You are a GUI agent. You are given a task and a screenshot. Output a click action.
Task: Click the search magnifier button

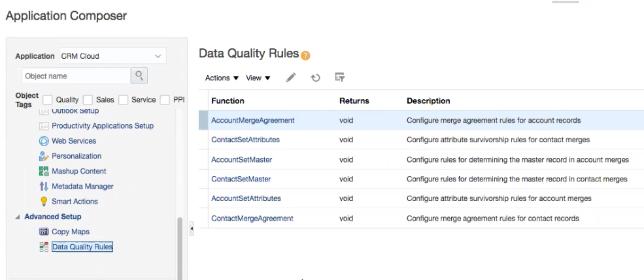141,76
